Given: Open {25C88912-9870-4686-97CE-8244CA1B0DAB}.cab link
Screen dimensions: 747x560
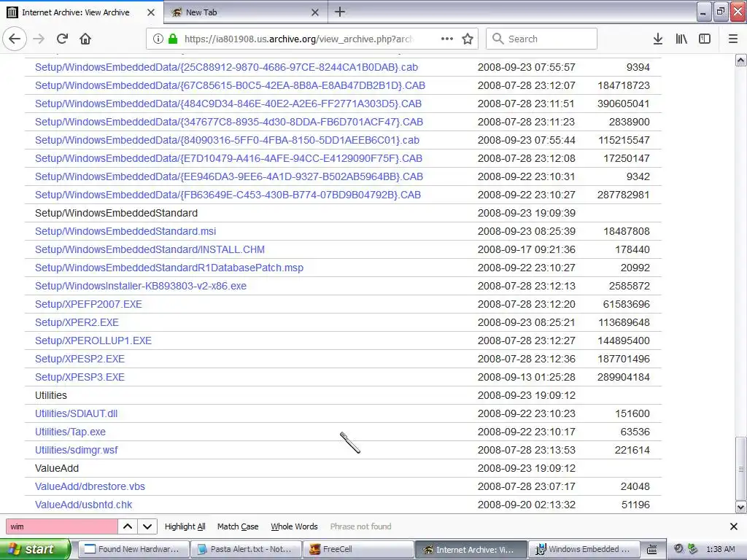Looking at the screenshot, I should pyautogui.click(x=226, y=67).
